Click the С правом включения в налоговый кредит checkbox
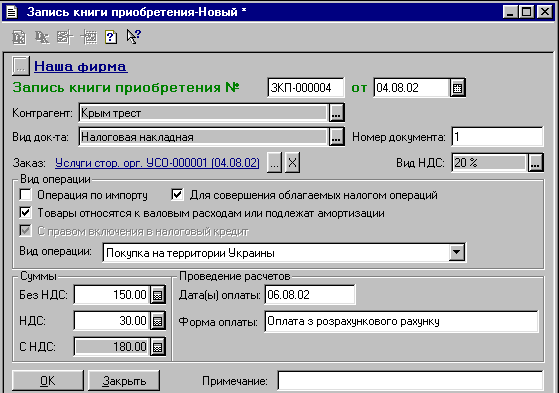Screen dimensions: 559x393 [x=25, y=231]
